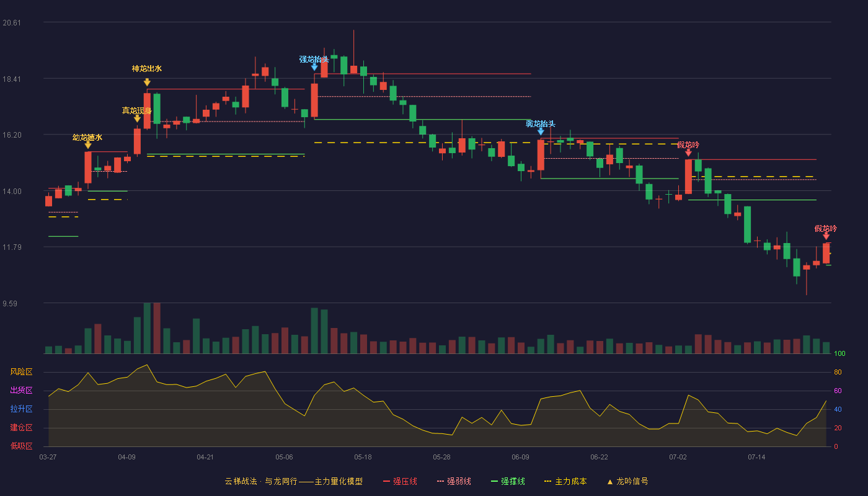Select the blue 强龙抬头 arrow marker
The image size is (868, 496).
314,67
